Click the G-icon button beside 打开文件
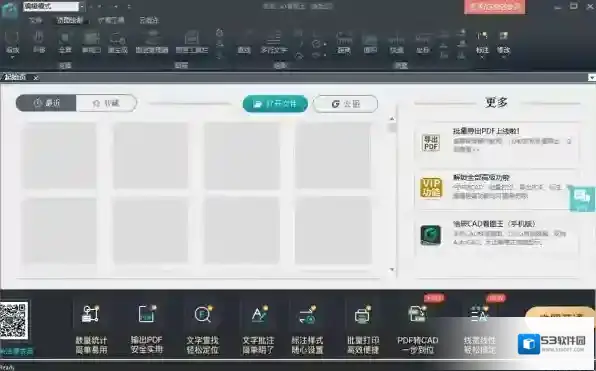Image resolution: width=596 pixels, height=371 pixels. [345, 104]
